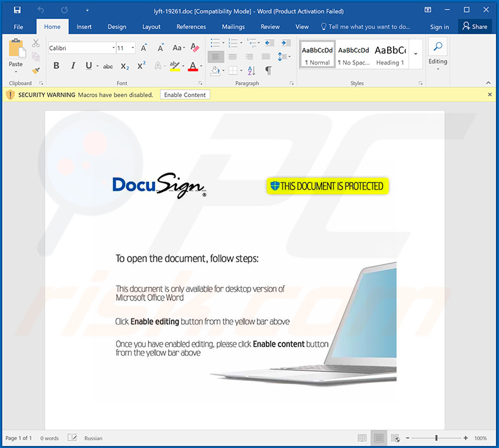Screen dimensions: 499x448
Task: Click the zoom slider handle
Action: click(x=436, y=438)
